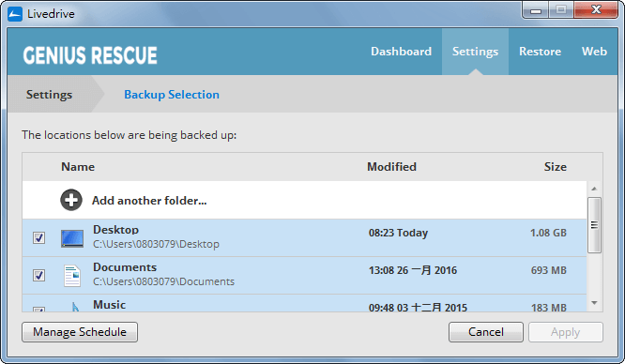This screenshot has width=625, height=364.
Task: Click the Settings breadcrumb
Action: tap(49, 95)
